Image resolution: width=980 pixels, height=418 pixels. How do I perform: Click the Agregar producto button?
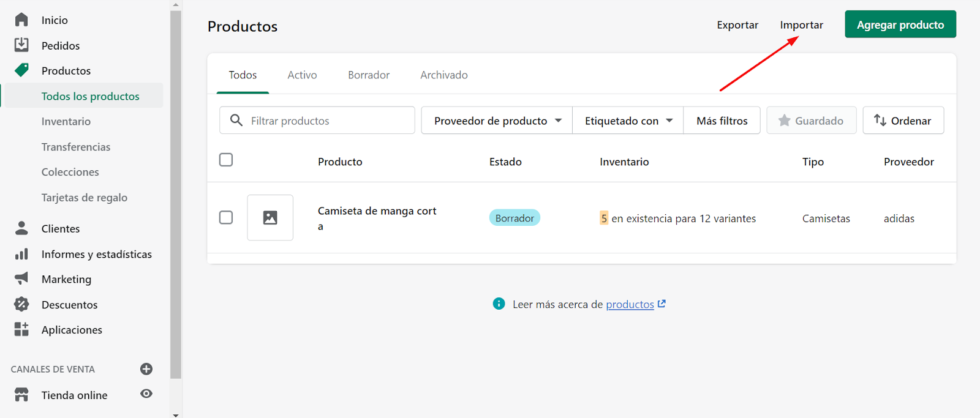point(900,24)
